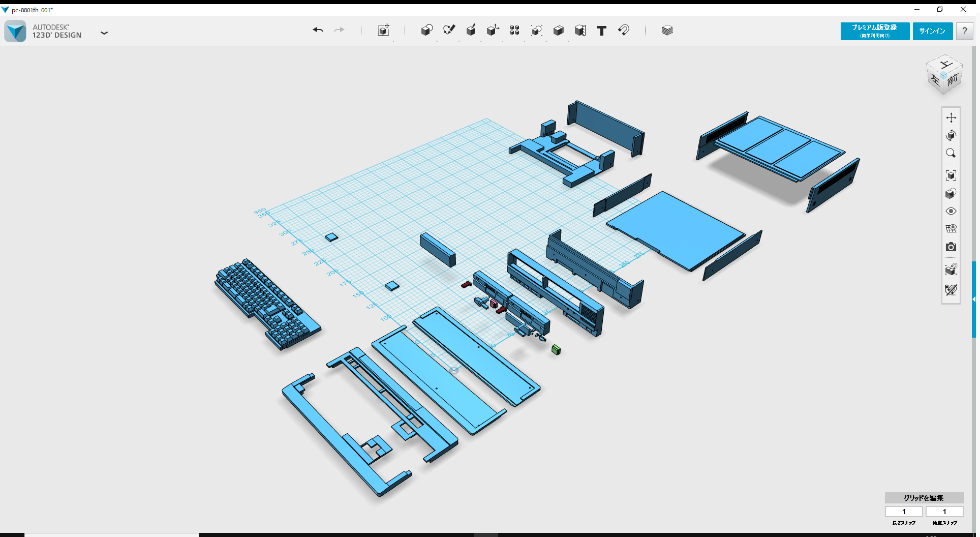Select the Transform tool in the toolbar
Image resolution: width=980 pixels, height=537 pixels.
(x=385, y=31)
